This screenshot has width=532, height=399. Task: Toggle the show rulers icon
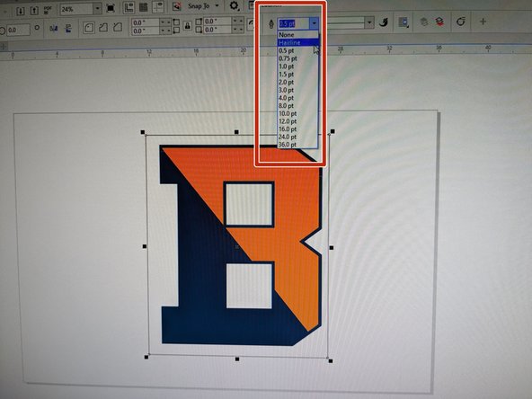(x=129, y=7)
